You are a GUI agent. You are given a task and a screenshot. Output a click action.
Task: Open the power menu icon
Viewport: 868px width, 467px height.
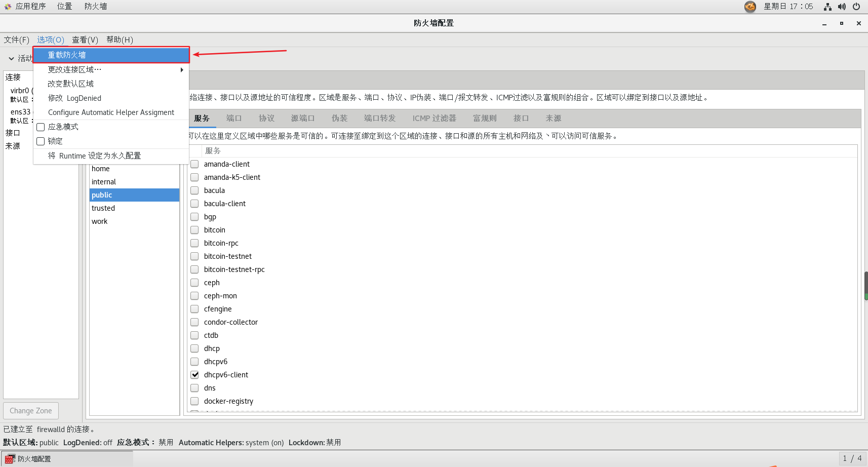pyautogui.click(x=856, y=7)
